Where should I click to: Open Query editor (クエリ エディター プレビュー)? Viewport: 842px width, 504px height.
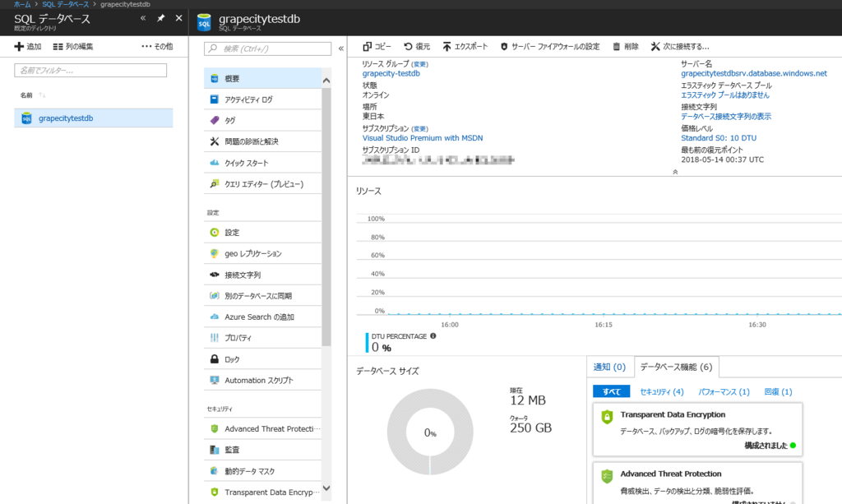262,184
